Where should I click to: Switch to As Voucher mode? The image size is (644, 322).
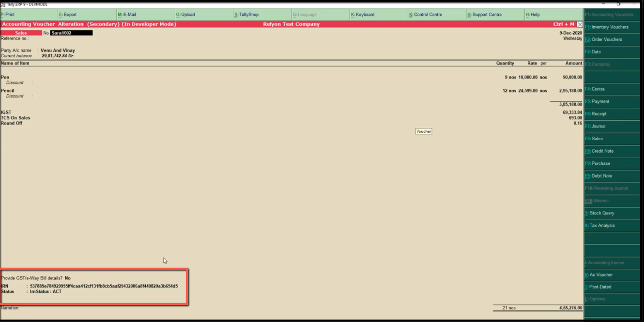(612, 275)
